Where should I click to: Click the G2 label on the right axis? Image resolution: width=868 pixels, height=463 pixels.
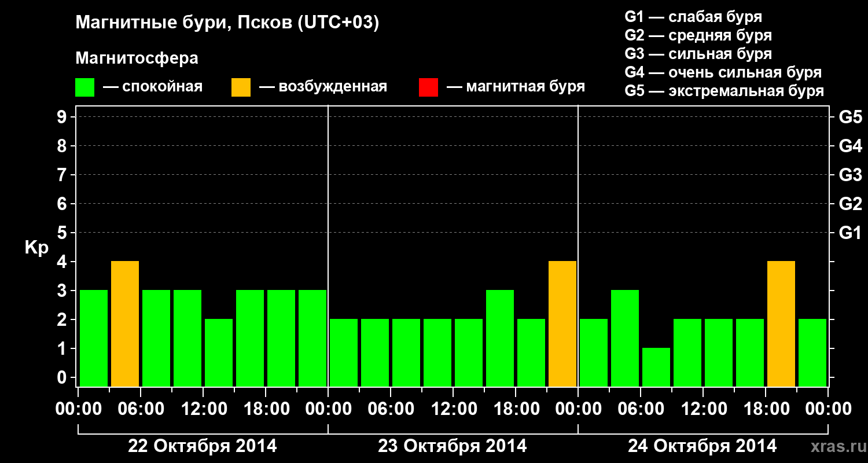point(851,204)
